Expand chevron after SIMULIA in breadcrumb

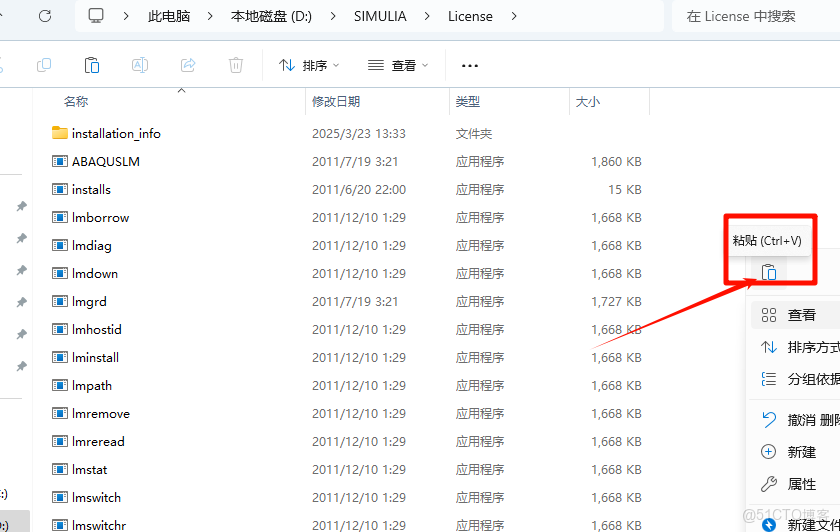(x=427, y=17)
